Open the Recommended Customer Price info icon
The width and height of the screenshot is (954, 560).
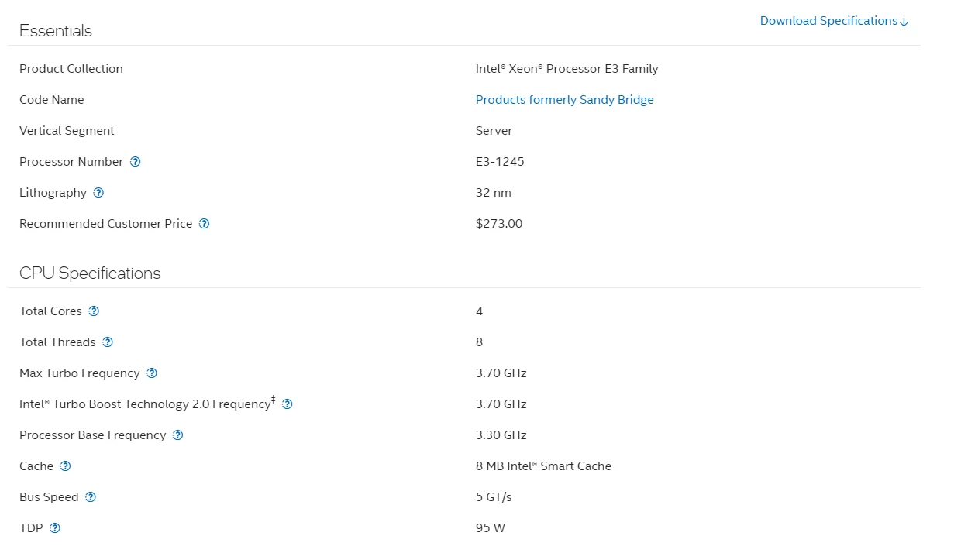pos(205,224)
